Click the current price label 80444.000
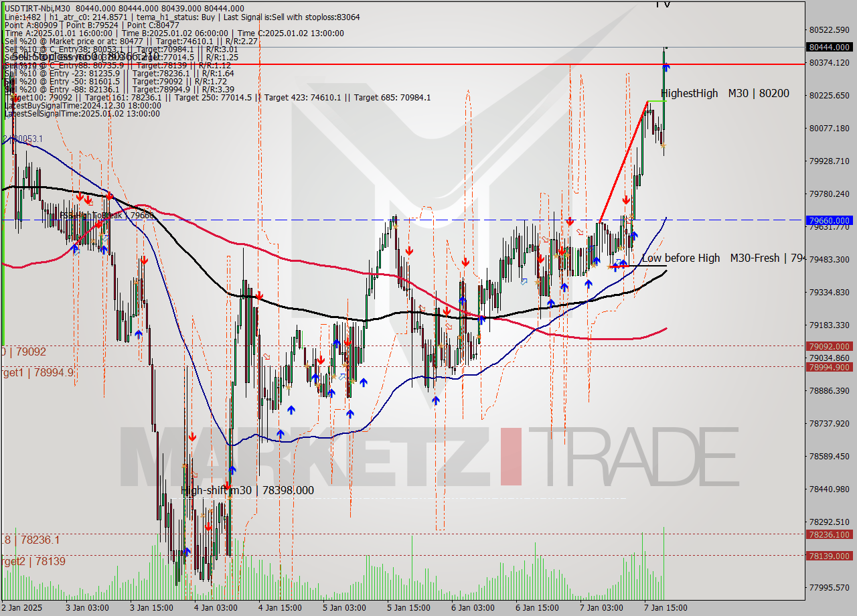Screen dimensions: 857x616 830,48
